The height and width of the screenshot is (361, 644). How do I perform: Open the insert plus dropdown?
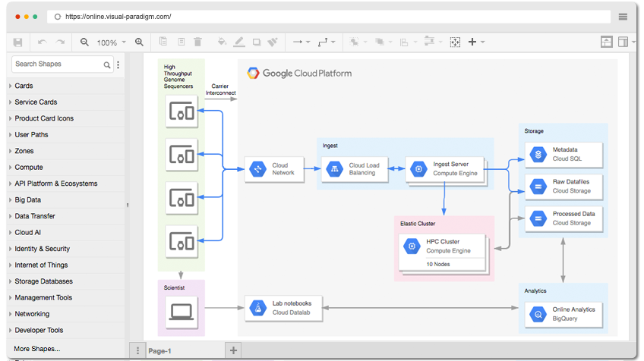476,42
